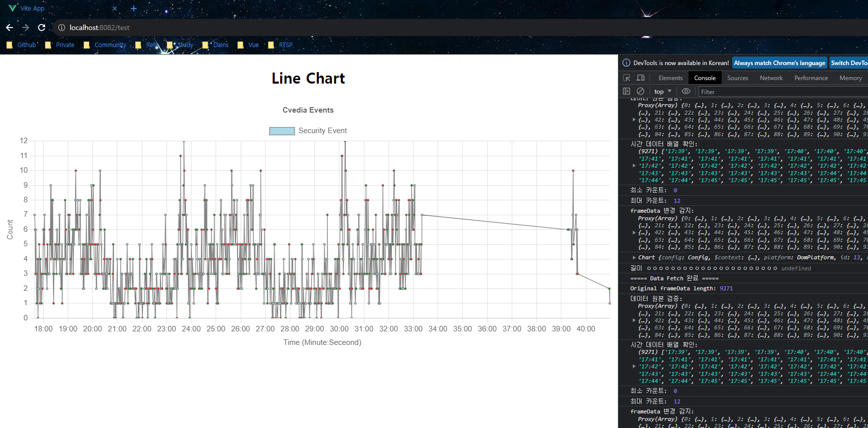This screenshot has width=868, height=428.
Task: Click the '18:00' x-axis tick label
Action: click(x=43, y=329)
